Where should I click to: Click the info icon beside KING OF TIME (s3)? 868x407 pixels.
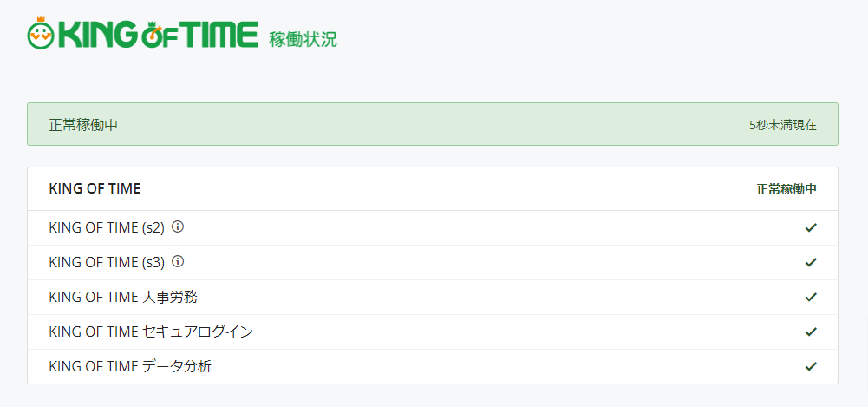click(x=177, y=261)
